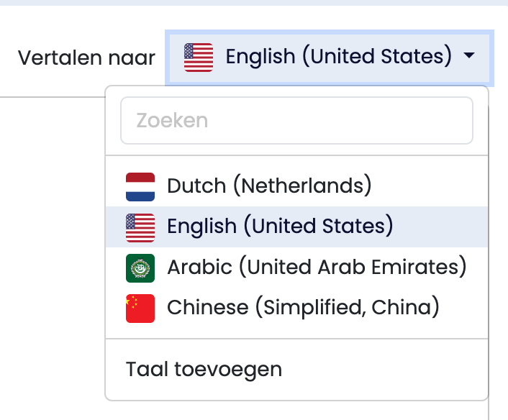The image size is (508, 420).
Task: Click the word Dutch in the first option
Action: [196, 186]
